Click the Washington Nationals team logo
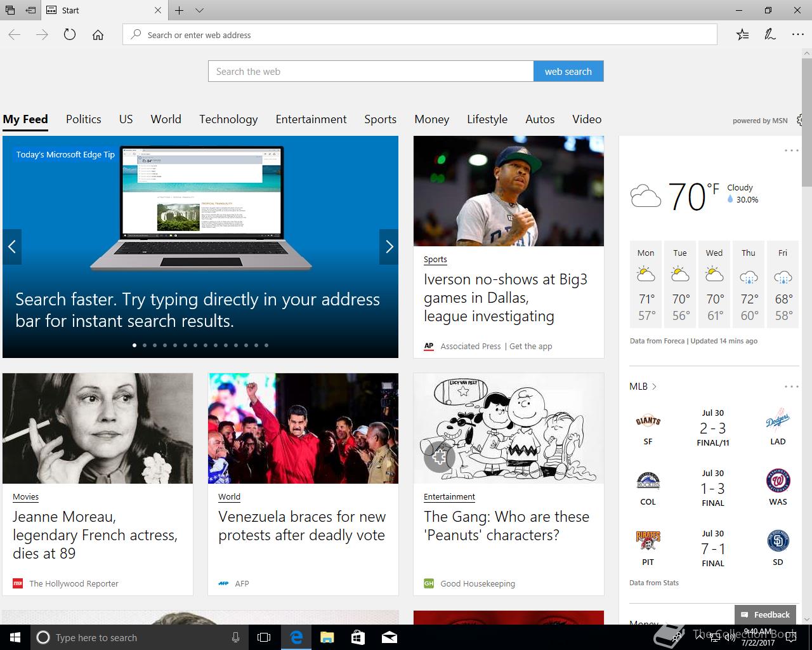Screen dimensions: 812x650 pos(778,481)
